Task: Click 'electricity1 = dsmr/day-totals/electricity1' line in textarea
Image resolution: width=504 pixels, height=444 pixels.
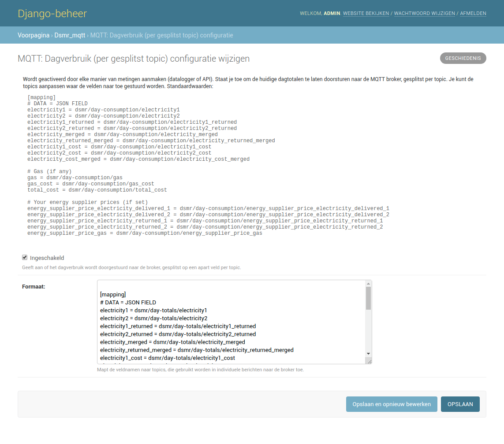Action: click(153, 311)
